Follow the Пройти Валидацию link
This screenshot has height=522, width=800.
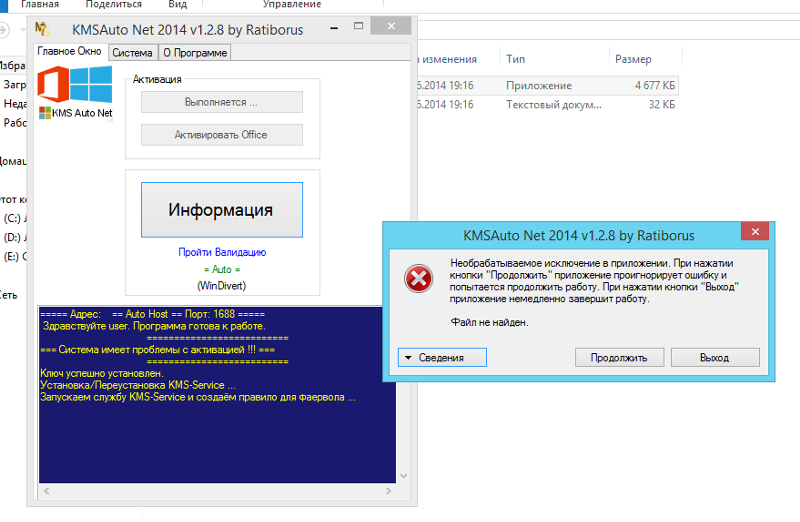tap(222, 252)
